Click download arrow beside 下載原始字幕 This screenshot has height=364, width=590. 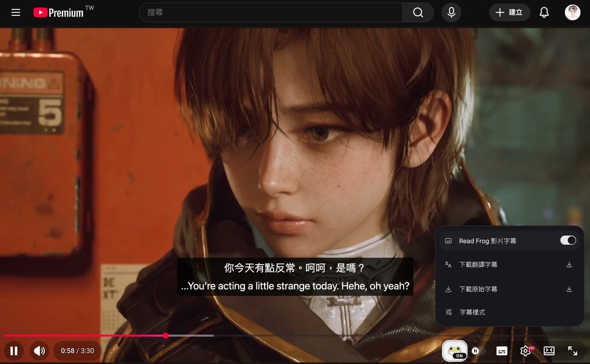[569, 289]
